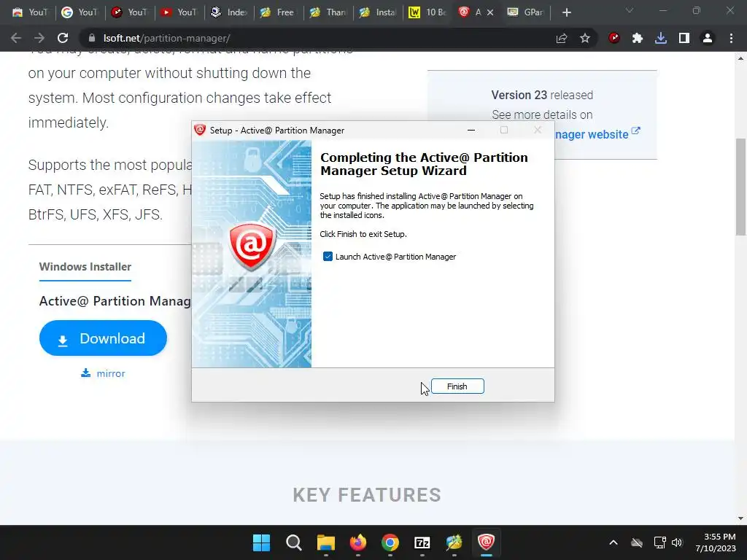
Task: Click the KEY FEATURES heading
Action: 367,495
